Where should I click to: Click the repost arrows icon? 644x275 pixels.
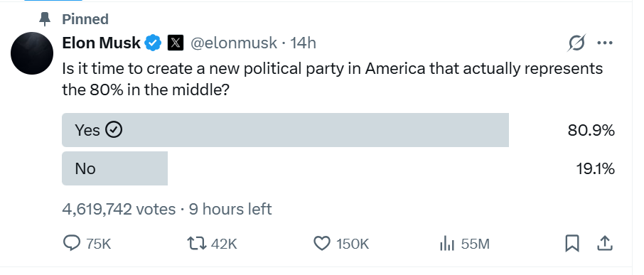pyautogui.click(x=197, y=244)
